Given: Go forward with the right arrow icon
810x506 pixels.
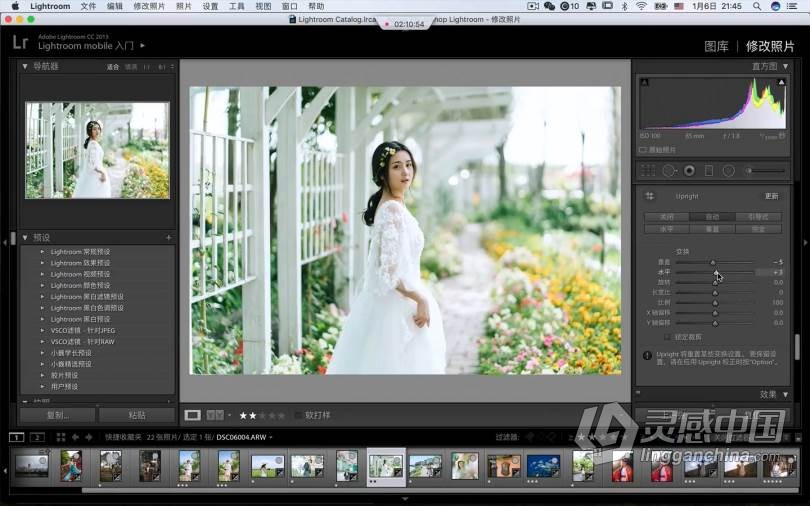Looking at the screenshot, I should (x=88, y=437).
